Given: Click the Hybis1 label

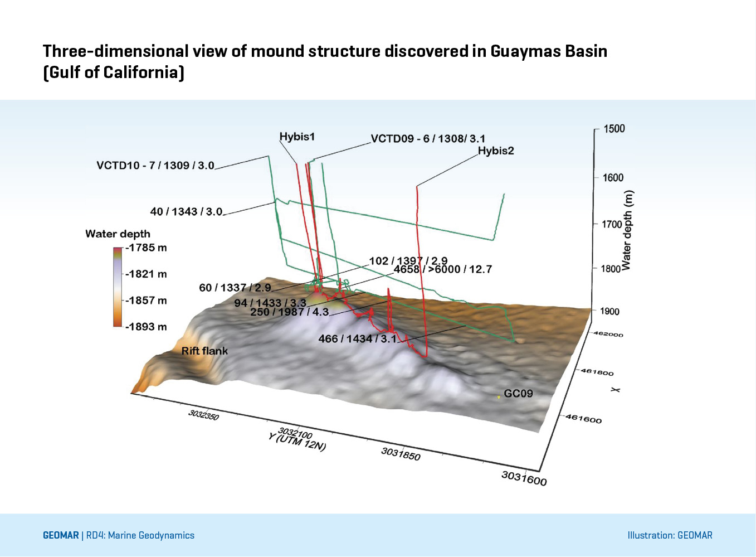Looking at the screenshot, I should [x=297, y=137].
